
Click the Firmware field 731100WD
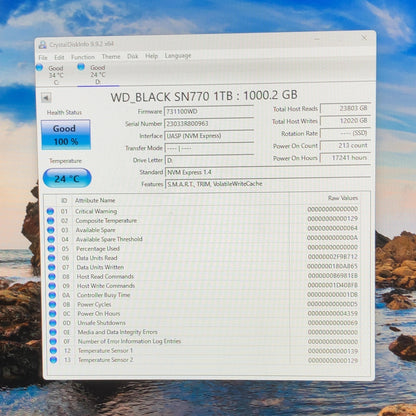pyautogui.click(x=209, y=111)
